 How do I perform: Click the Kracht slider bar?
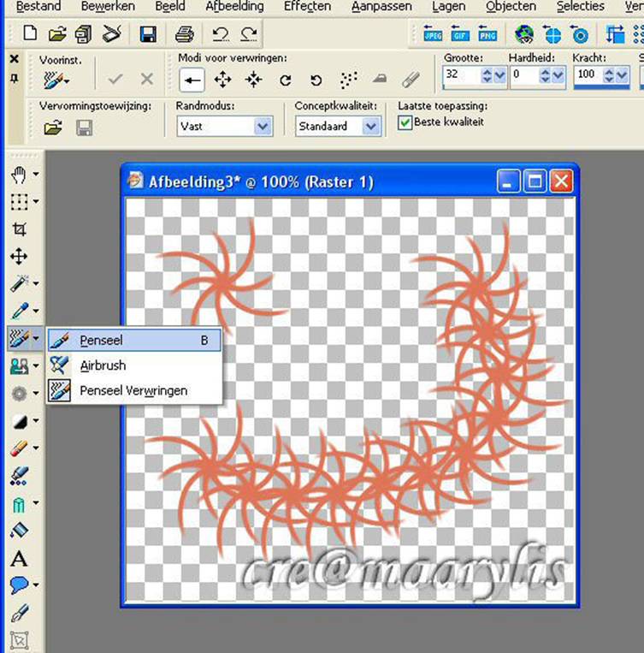click(601, 86)
